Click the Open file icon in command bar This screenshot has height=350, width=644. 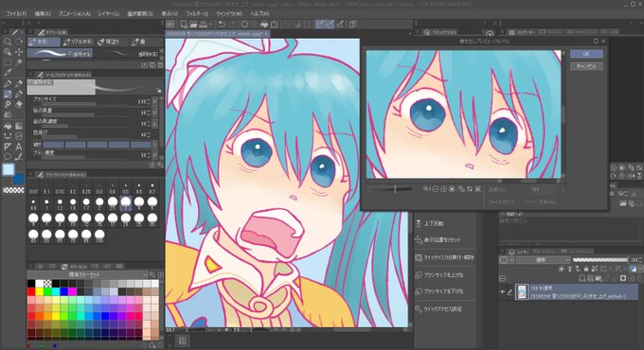tap(193, 25)
